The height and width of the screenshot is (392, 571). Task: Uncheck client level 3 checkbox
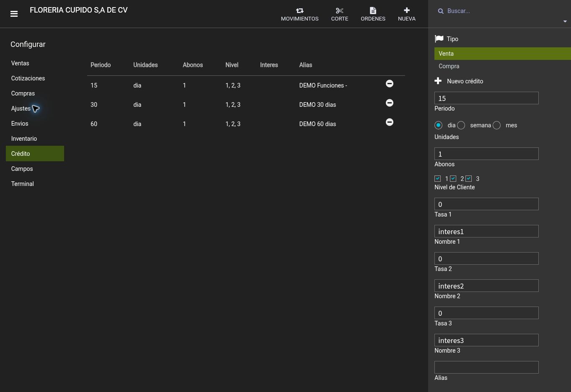coord(469,178)
